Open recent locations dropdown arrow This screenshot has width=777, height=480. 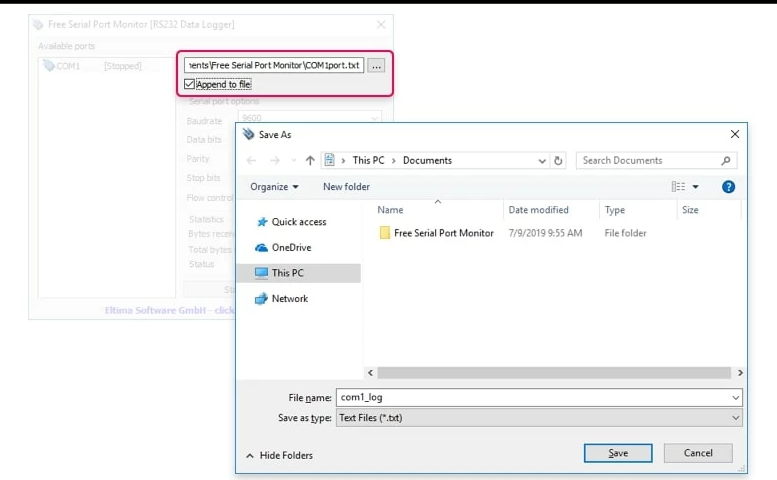pos(294,160)
